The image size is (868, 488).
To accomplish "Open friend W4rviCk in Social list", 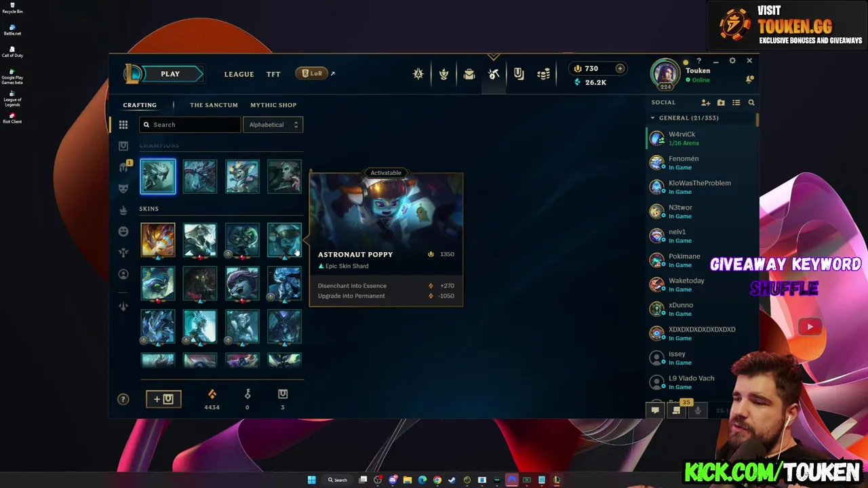I will tap(701, 138).
